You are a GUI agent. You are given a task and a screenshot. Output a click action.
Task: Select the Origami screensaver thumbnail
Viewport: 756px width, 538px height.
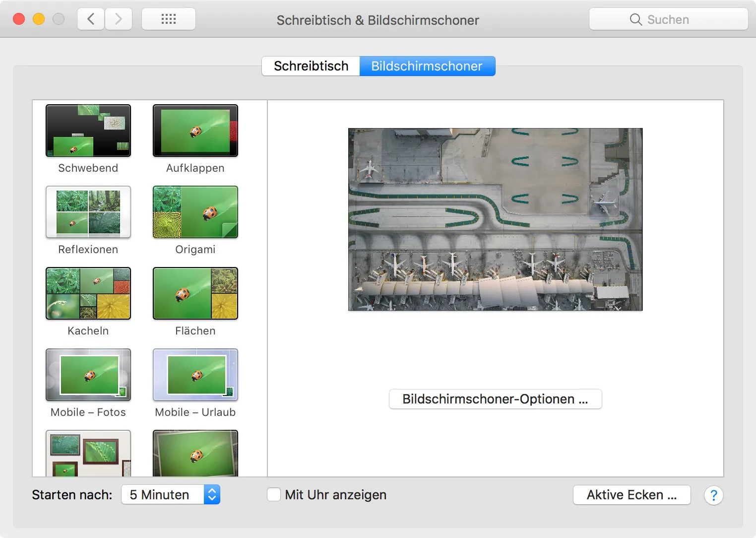tap(195, 212)
